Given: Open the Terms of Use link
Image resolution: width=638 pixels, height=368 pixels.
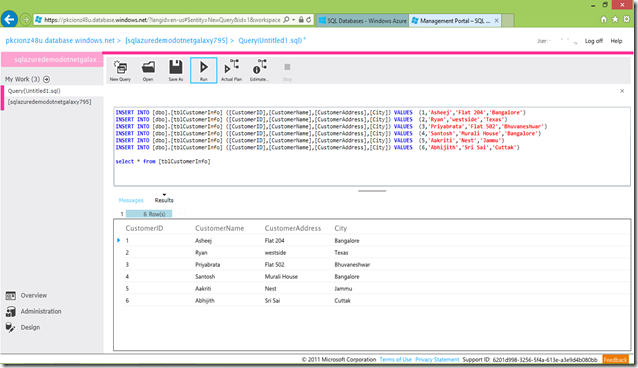Looking at the screenshot, I should click(395, 359).
